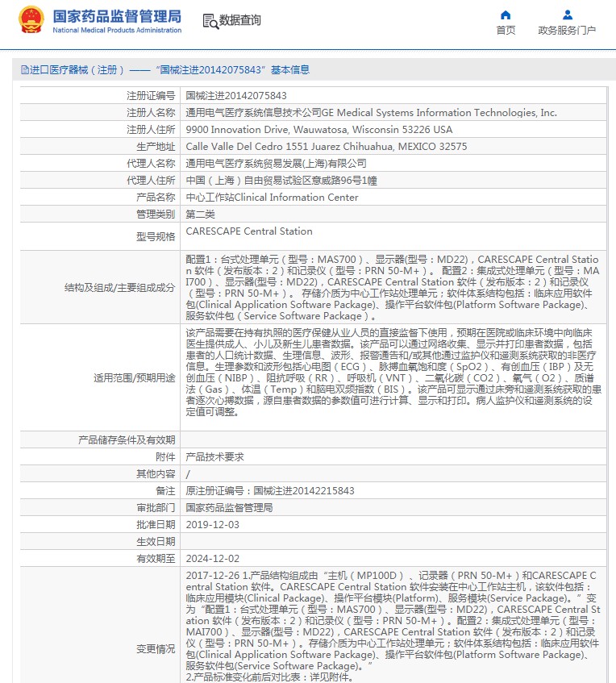Click 注册人住所 label
The width and height of the screenshot is (616, 683).
[151, 129]
